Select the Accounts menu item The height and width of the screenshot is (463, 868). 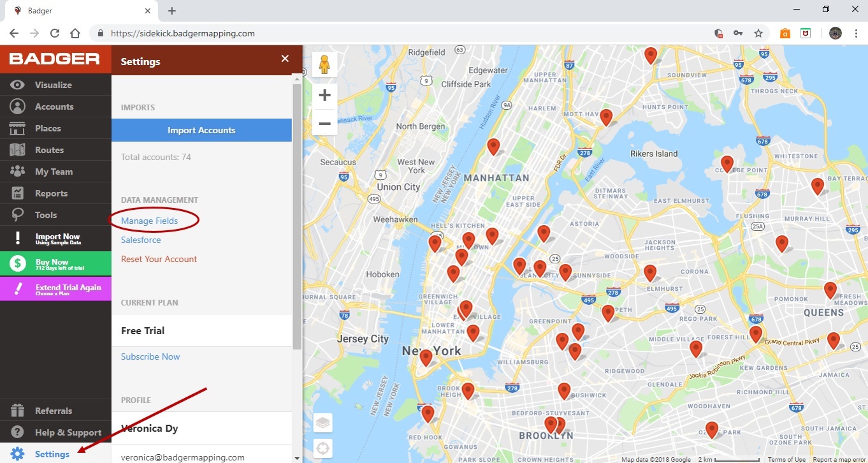click(x=55, y=107)
